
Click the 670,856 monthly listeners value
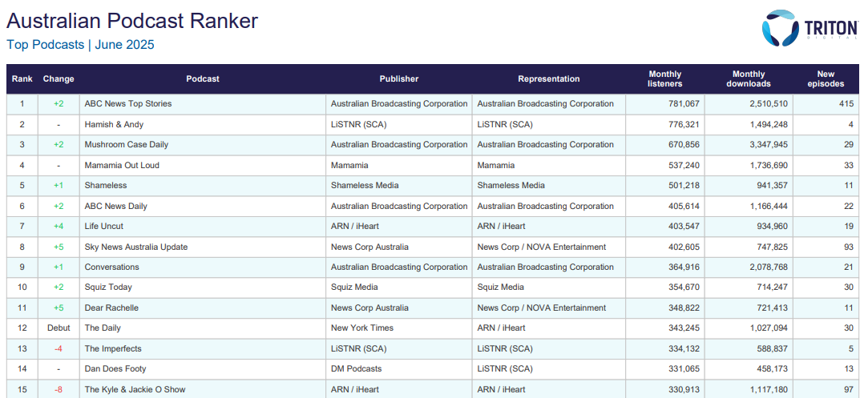click(684, 145)
